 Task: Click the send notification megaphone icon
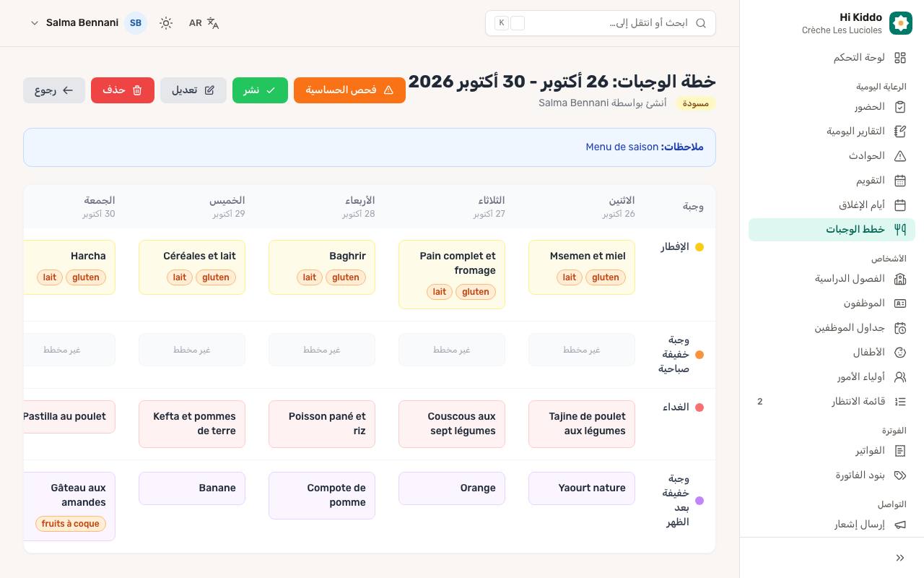coord(900,525)
